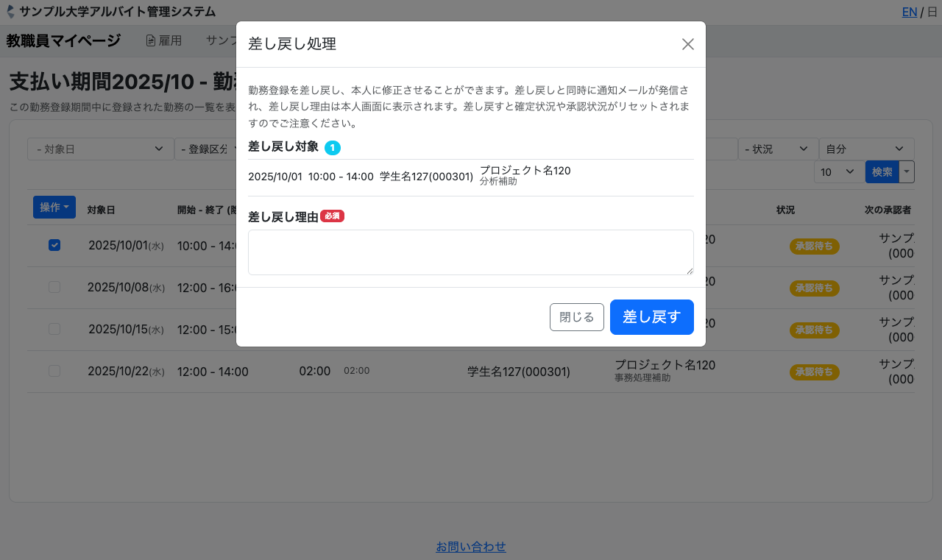942x560 pixels.
Task: Focus the 差し戻し理由 text area
Action: point(470,252)
